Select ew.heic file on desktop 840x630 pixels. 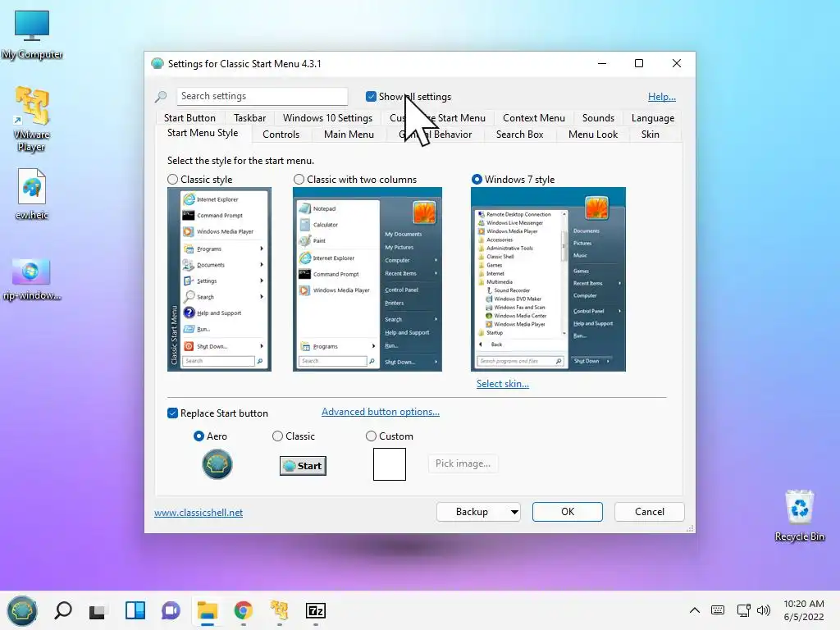tap(32, 194)
